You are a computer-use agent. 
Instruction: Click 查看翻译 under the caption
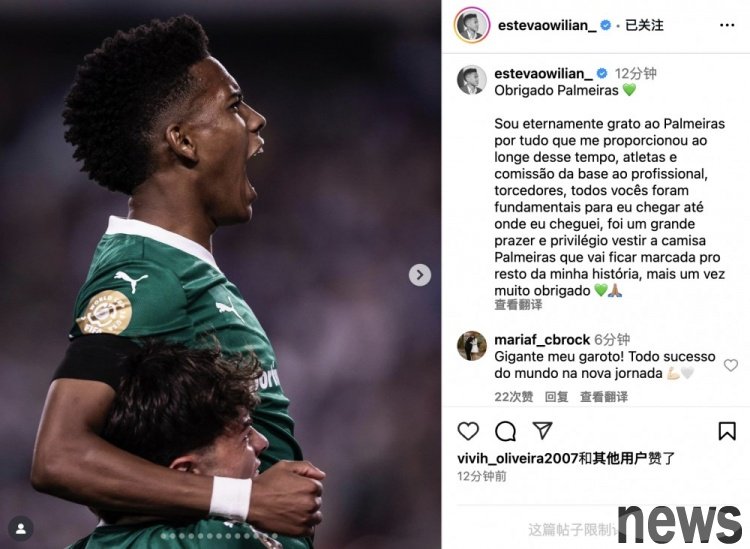(518, 305)
